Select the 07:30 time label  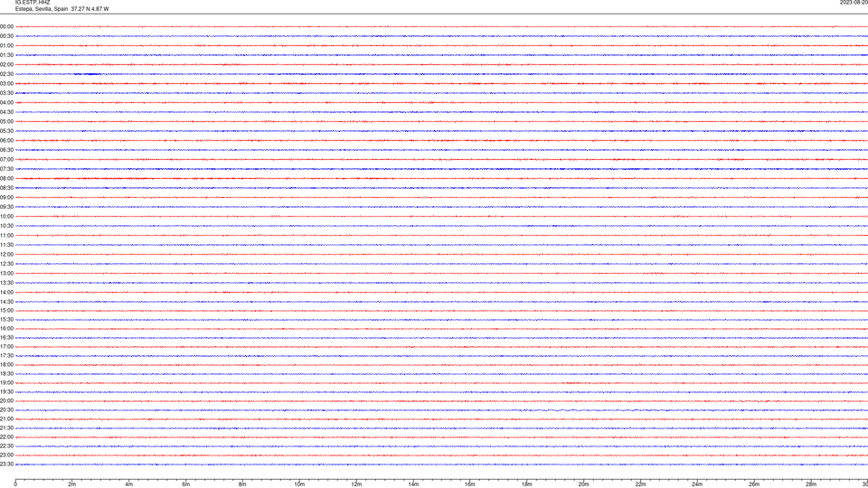6,169
